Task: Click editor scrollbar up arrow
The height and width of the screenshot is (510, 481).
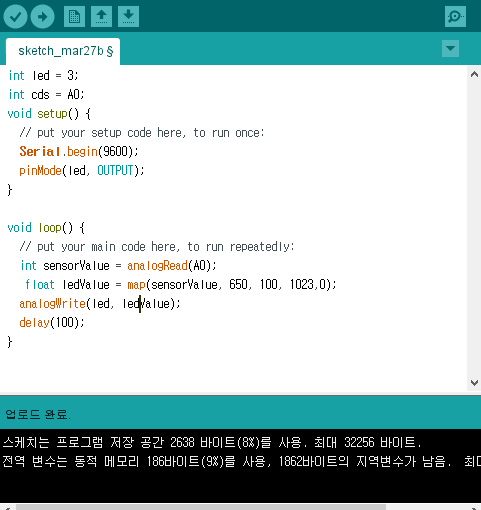Action: pos(474,74)
